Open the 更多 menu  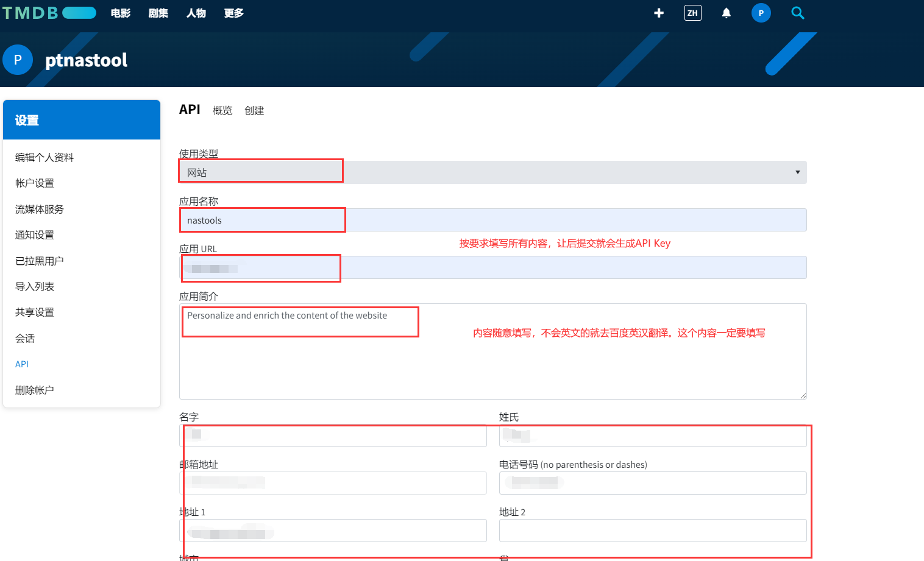pyautogui.click(x=233, y=13)
